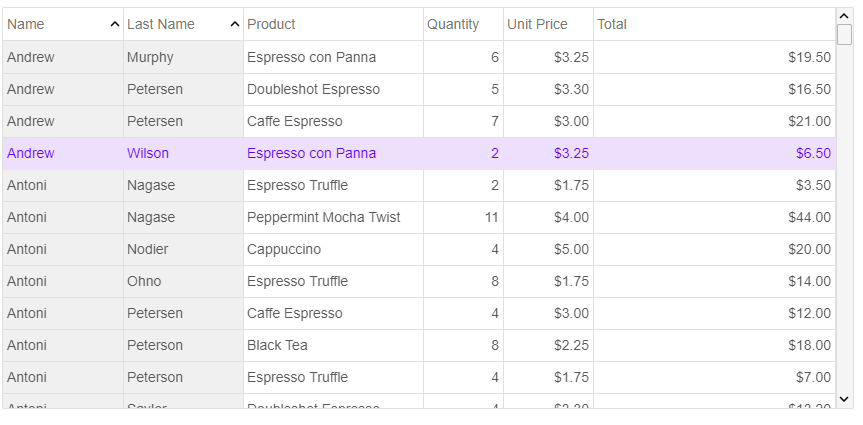Viewport: 863px width, 425px height.
Task: Select the Ohno last name cell
Action: [183, 281]
